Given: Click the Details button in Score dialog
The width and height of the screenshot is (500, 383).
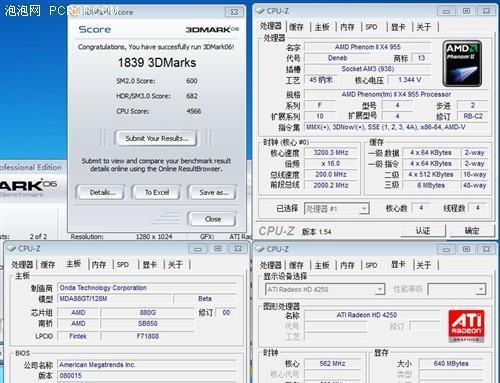Looking at the screenshot, I should pos(101,192).
